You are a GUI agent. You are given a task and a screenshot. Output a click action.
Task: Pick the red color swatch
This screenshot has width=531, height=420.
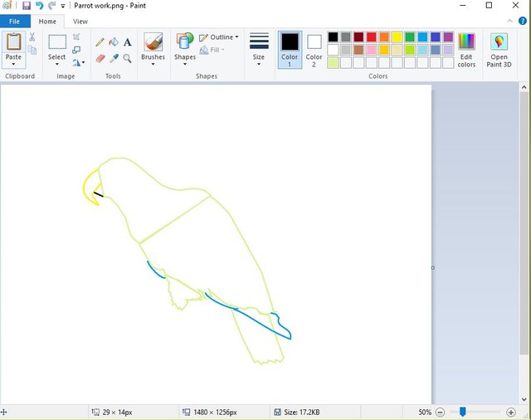(372, 37)
